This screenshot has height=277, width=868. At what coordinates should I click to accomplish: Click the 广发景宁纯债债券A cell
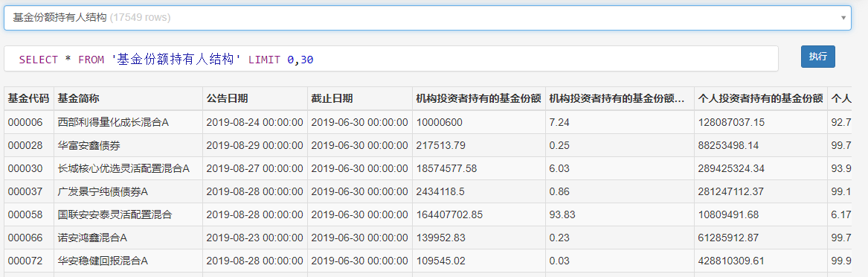point(128,191)
